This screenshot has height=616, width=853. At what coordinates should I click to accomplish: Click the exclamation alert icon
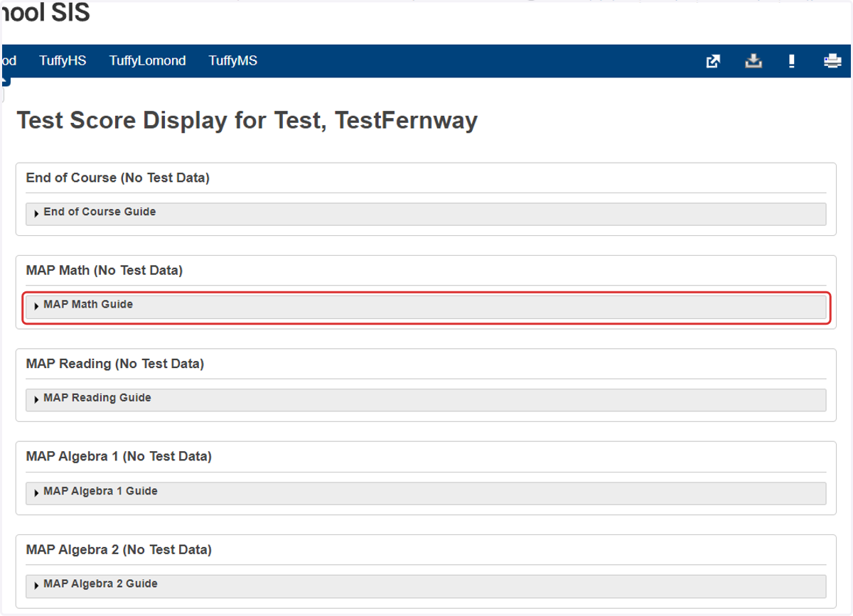pyautogui.click(x=792, y=61)
